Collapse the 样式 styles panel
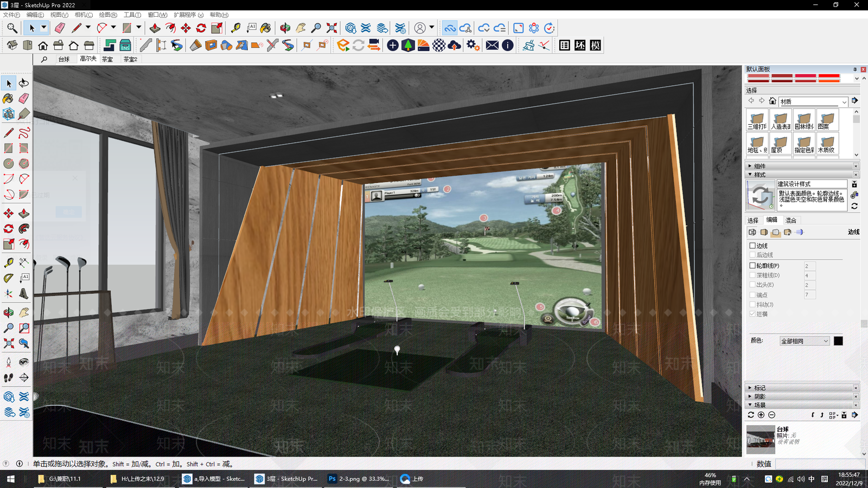868x488 pixels. coord(802,175)
